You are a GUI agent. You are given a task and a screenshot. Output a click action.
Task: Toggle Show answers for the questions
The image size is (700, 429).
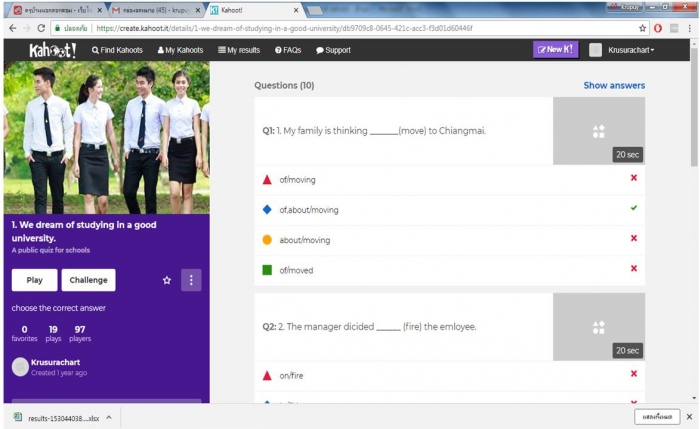[x=614, y=86]
